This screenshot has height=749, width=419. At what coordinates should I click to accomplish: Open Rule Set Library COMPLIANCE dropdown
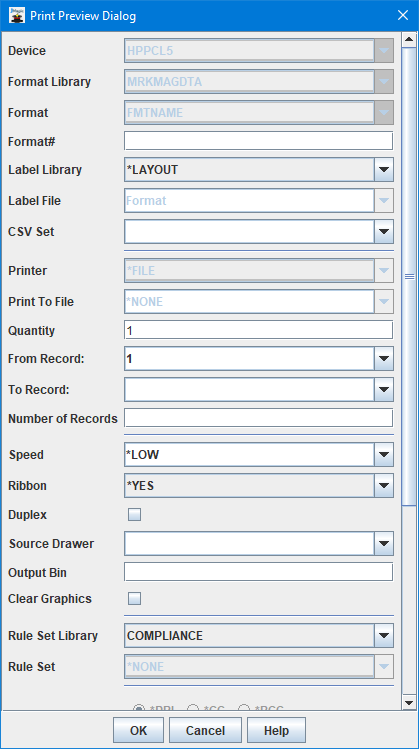[x=384, y=636]
